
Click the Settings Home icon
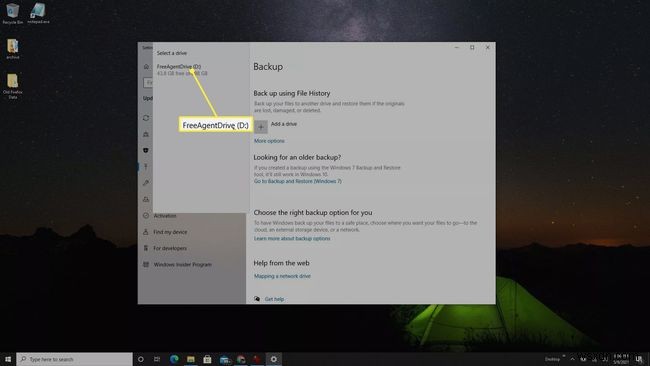pos(146,66)
